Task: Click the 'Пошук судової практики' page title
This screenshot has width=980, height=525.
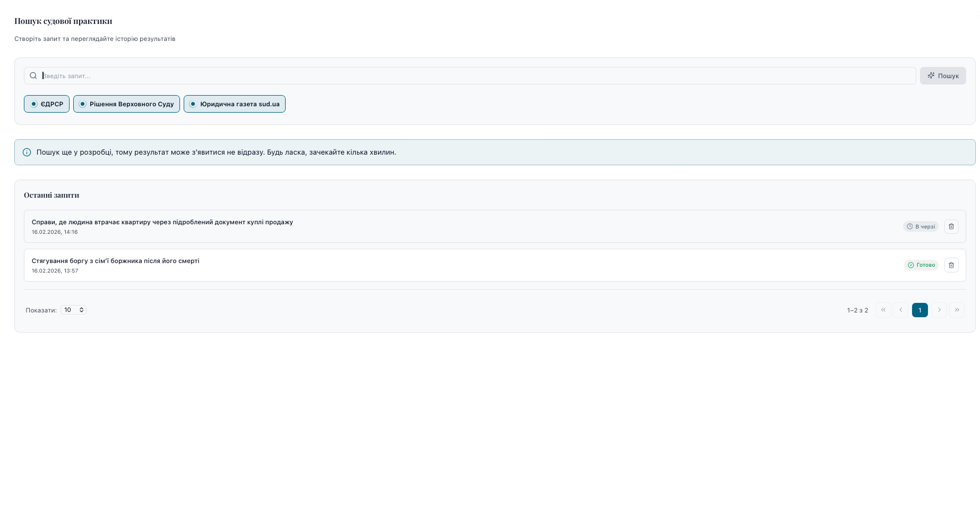Action: coord(63,21)
